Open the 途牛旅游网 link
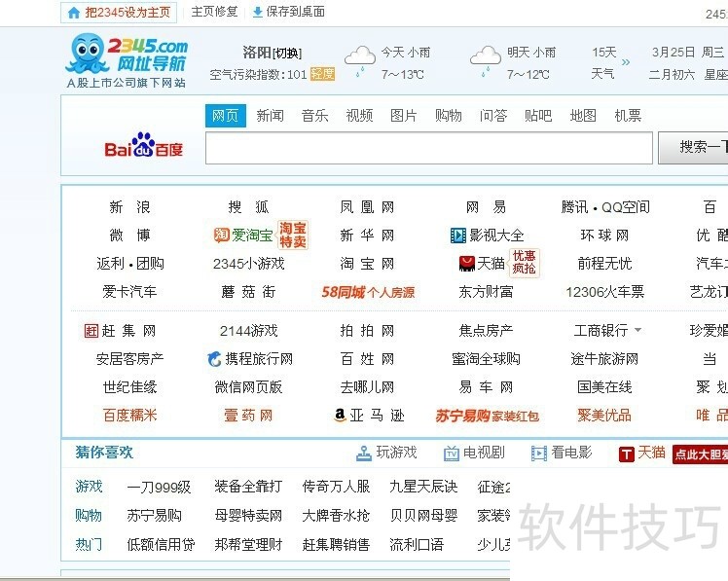Image resolution: width=728 pixels, height=581 pixels. click(x=604, y=359)
